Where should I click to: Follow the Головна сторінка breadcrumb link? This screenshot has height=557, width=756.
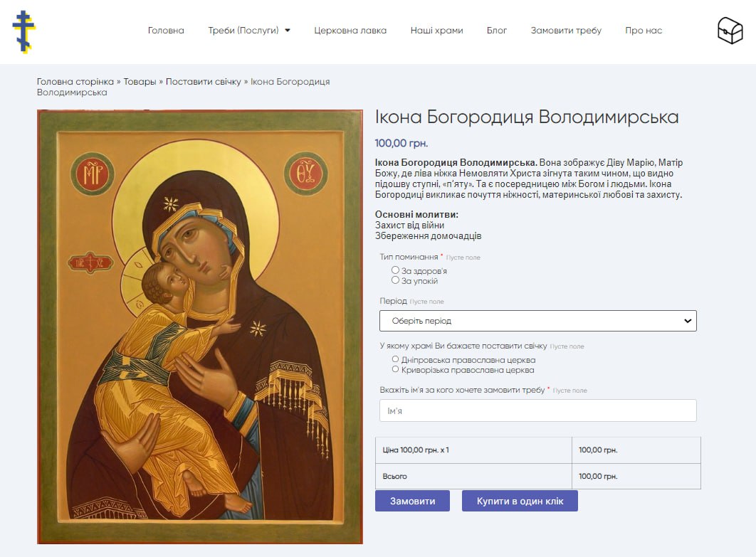click(x=75, y=82)
